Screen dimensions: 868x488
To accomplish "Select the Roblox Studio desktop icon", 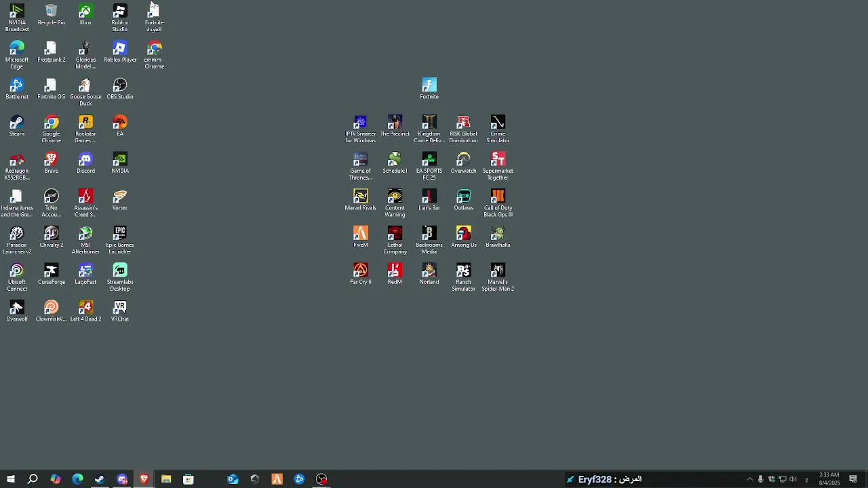I will click(x=120, y=18).
